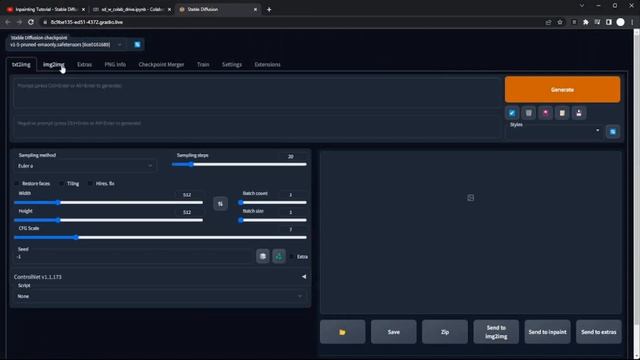Click the image placeholder icon in output
The image size is (640, 360).
pos(471,198)
